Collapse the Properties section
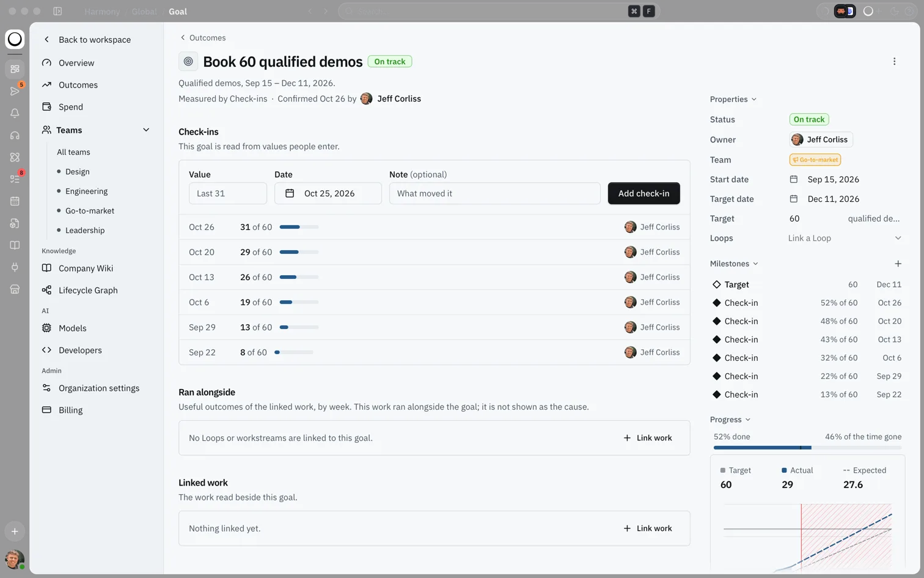924x578 pixels. pyautogui.click(x=733, y=99)
